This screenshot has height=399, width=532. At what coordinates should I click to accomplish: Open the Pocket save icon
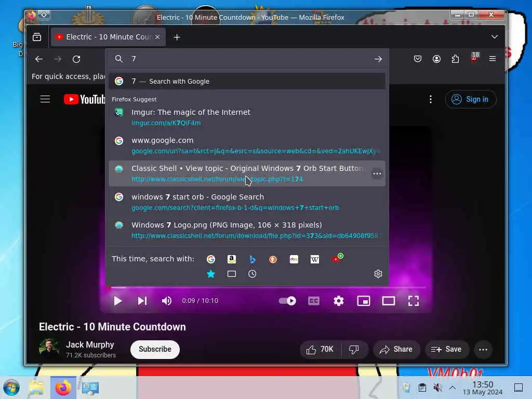coord(418,59)
